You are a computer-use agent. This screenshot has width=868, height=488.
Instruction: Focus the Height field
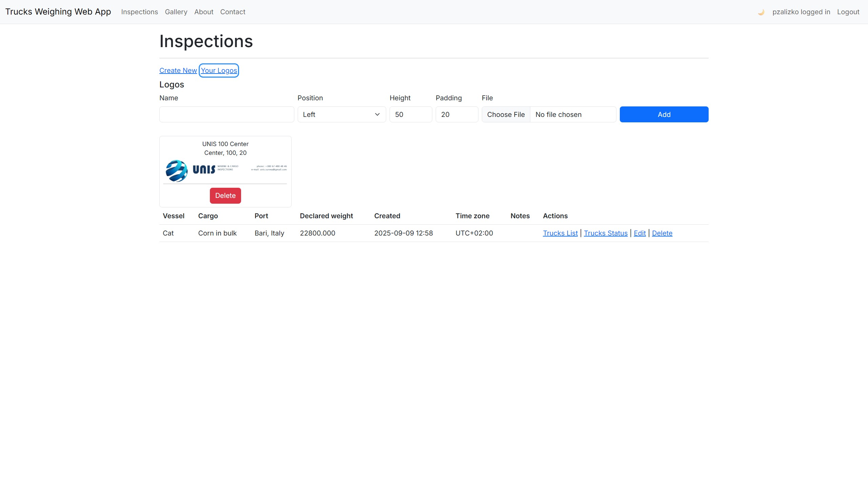point(410,115)
